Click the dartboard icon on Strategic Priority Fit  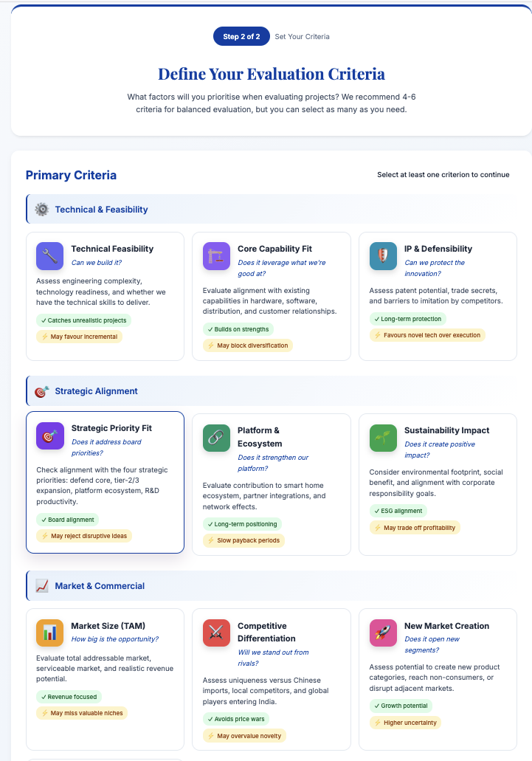[x=49, y=436]
